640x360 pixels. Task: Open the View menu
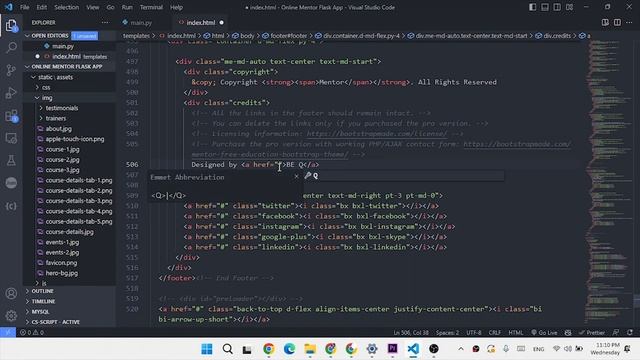coord(93,7)
